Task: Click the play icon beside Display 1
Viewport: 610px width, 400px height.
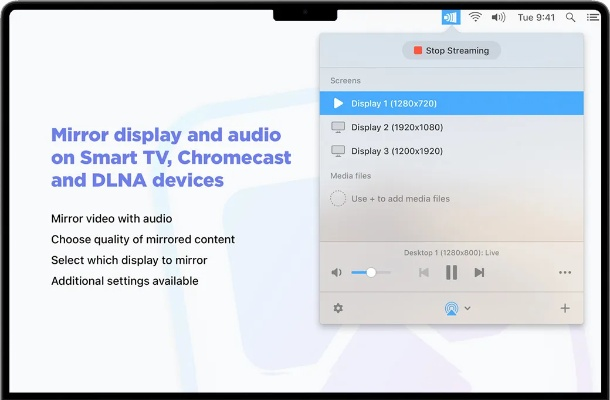Action: click(338, 103)
